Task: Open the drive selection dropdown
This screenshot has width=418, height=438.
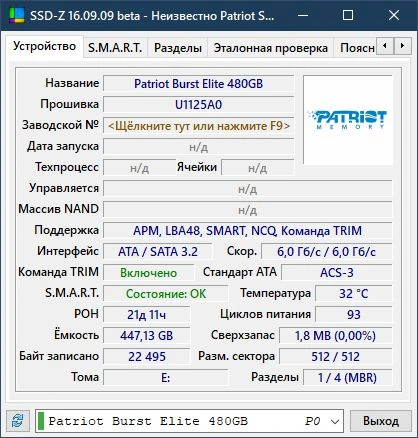Action: click(x=189, y=421)
